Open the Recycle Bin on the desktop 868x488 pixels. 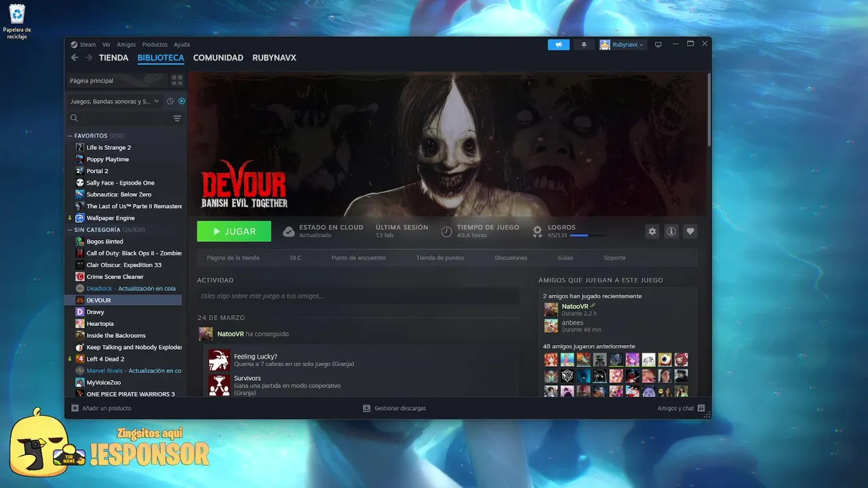tap(17, 22)
